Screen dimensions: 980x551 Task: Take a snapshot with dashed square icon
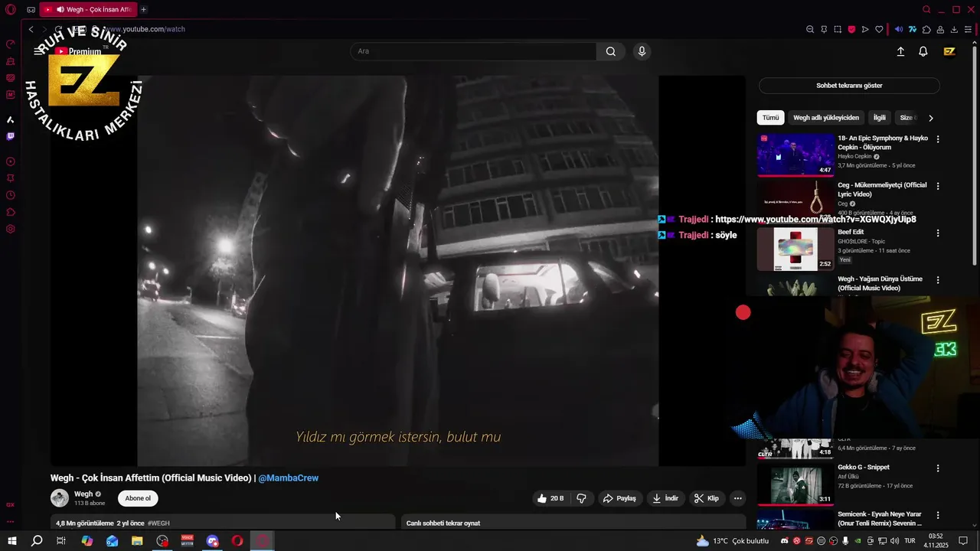point(838,29)
